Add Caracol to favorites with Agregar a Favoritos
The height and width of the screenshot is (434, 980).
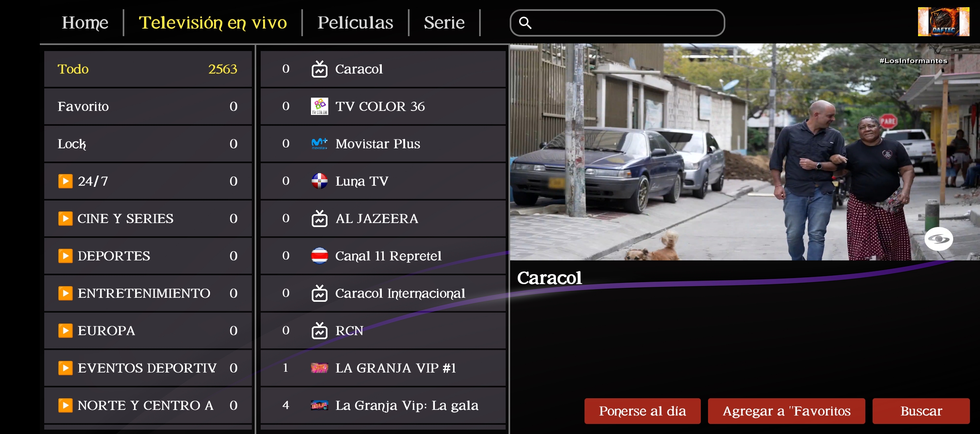[786, 411]
